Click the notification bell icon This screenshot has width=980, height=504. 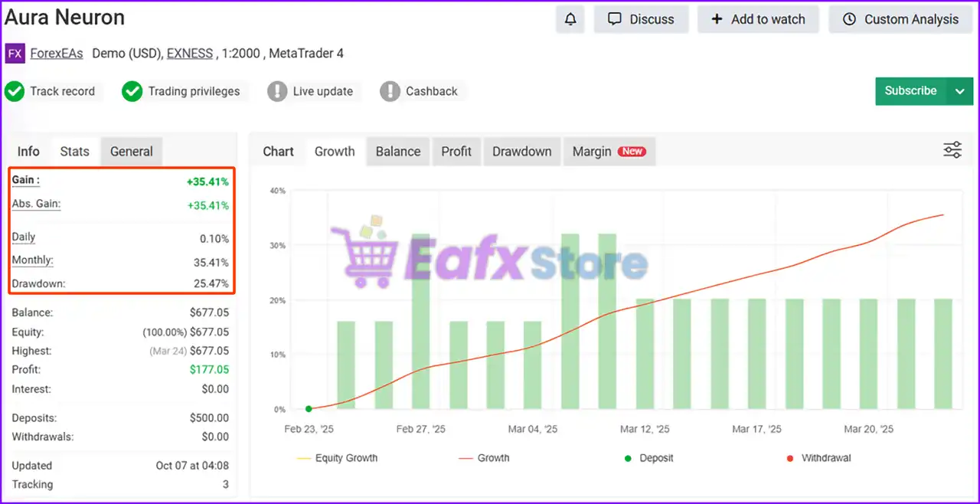pos(570,20)
